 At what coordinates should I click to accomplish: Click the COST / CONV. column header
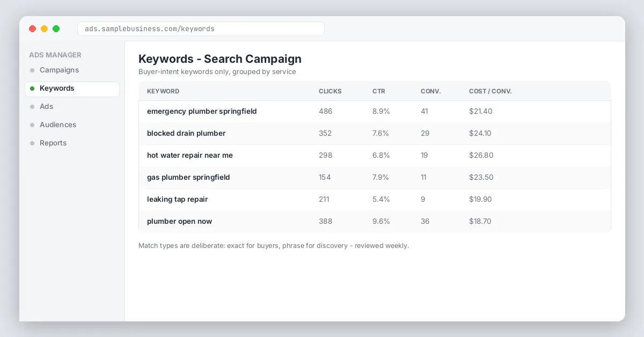(x=491, y=91)
